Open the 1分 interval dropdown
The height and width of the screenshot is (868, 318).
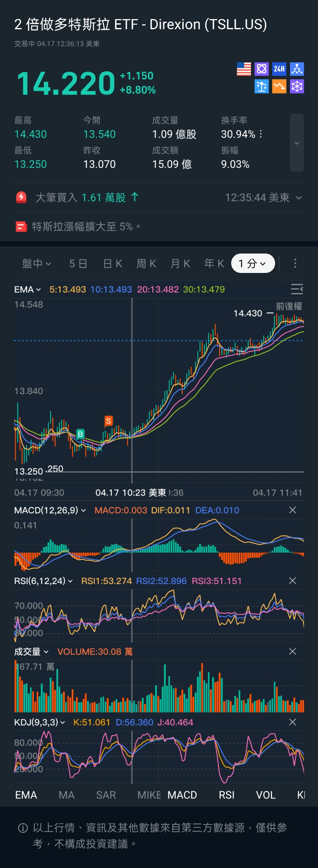coord(253,264)
